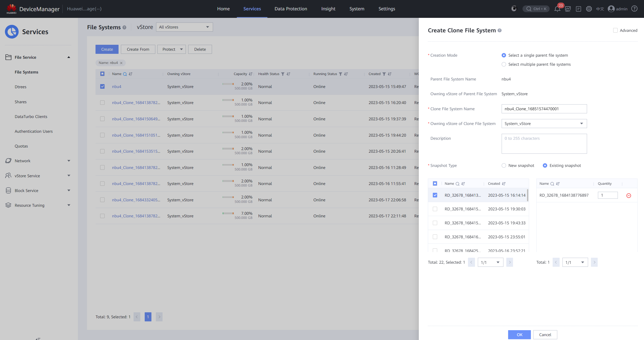The image size is (644, 340).
Task: Open Dtrees in the sidebar
Action: 20,87
